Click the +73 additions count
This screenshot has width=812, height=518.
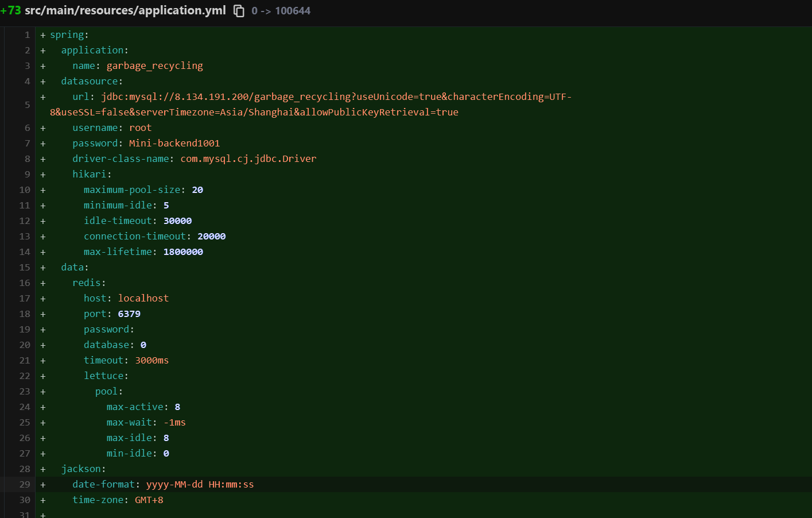11,11
